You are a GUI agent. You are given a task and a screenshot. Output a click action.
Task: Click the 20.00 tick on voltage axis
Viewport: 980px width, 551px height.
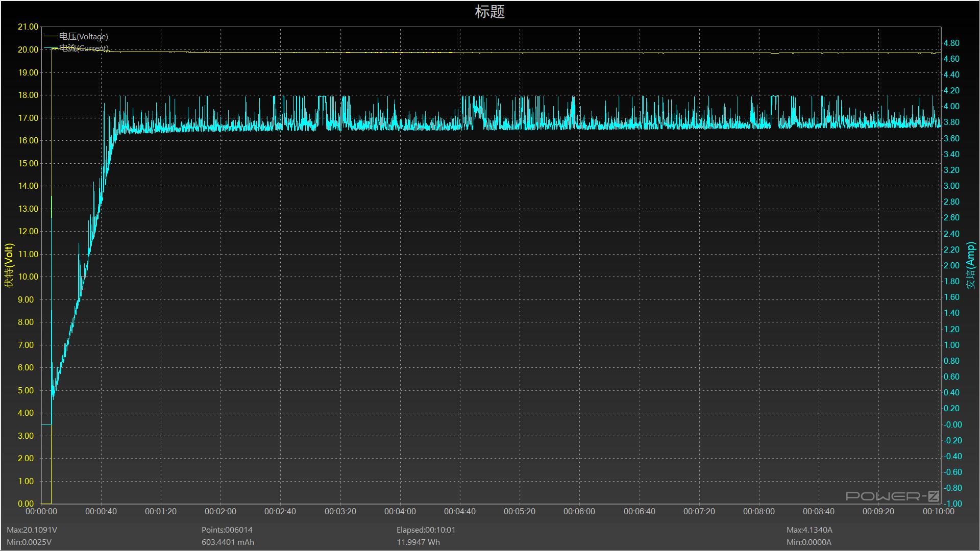tap(28, 49)
